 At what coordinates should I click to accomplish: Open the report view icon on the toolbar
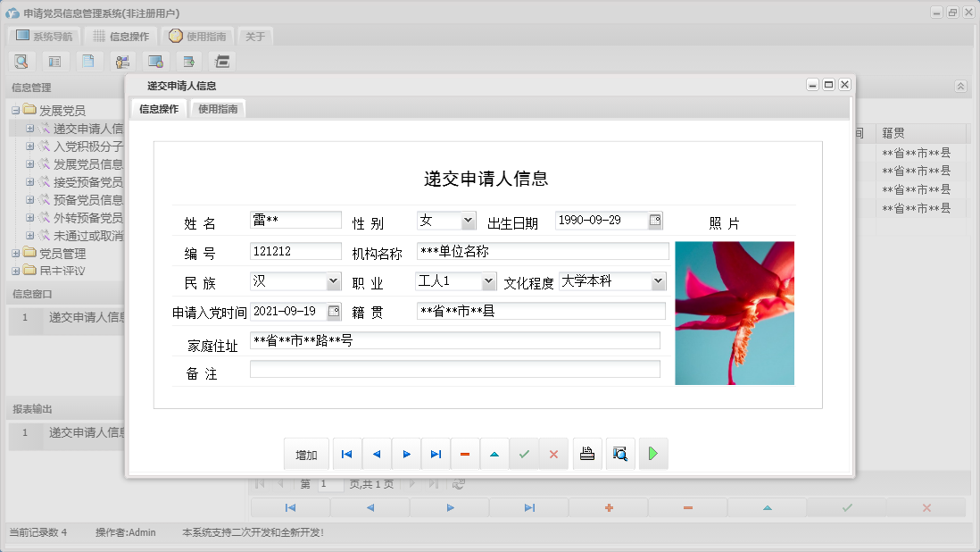point(54,61)
